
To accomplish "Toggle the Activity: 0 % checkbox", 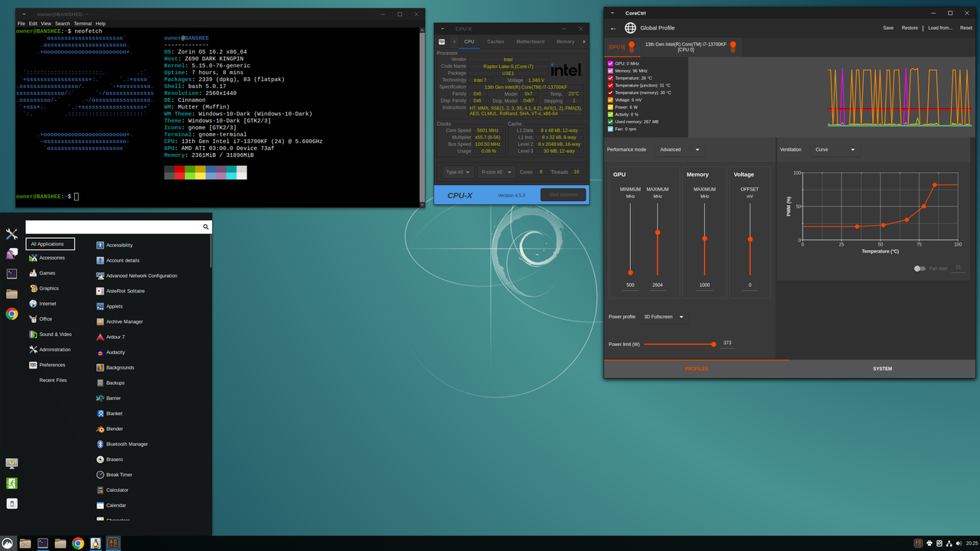I will (x=610, y=114).
